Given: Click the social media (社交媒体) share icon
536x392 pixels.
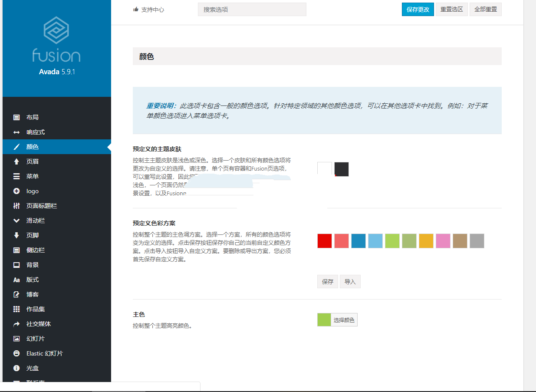Looking at the screenshot, I should coord(16,324).
